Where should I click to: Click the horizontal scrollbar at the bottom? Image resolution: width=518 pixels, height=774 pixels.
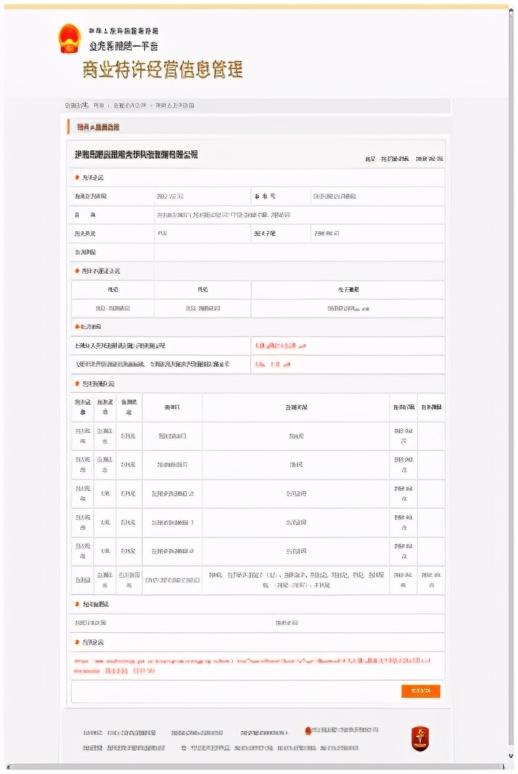point(254,767)
